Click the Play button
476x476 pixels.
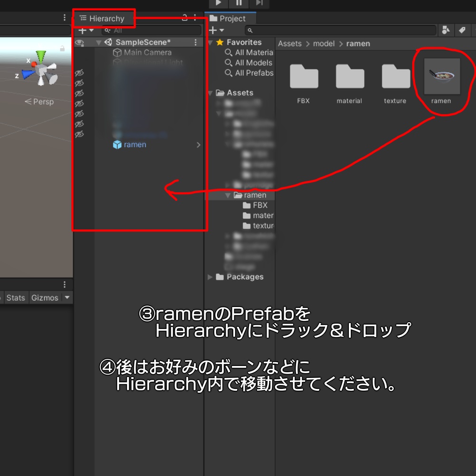click(x=218, y=3)
